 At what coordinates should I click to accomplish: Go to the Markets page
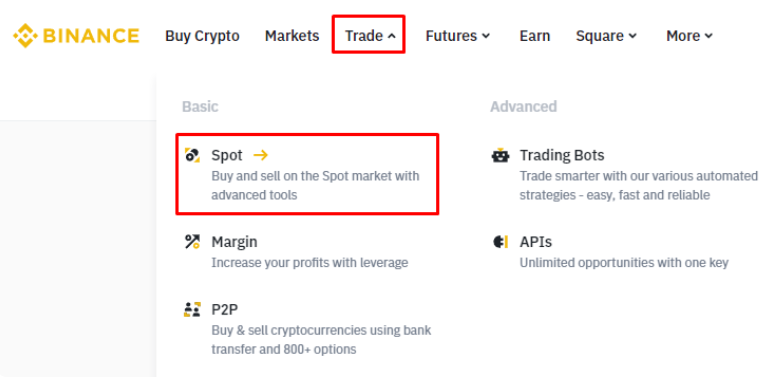click(x=292, y=36)
